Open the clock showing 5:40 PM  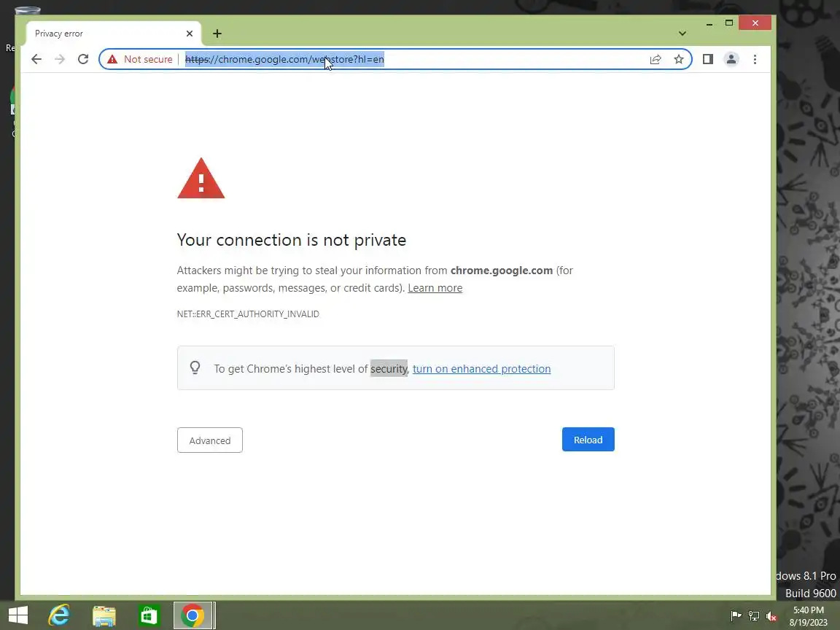pos(809,615)
